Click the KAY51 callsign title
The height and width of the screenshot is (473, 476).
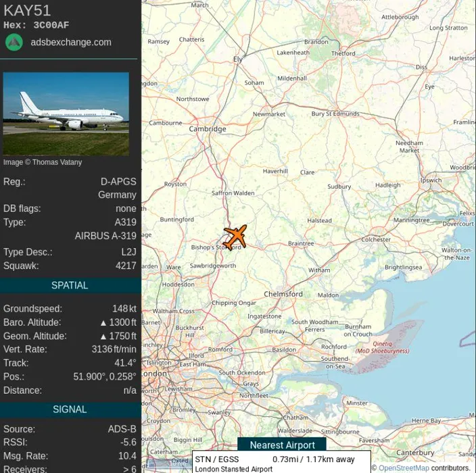pyautogui.click(x=27, y=10)
